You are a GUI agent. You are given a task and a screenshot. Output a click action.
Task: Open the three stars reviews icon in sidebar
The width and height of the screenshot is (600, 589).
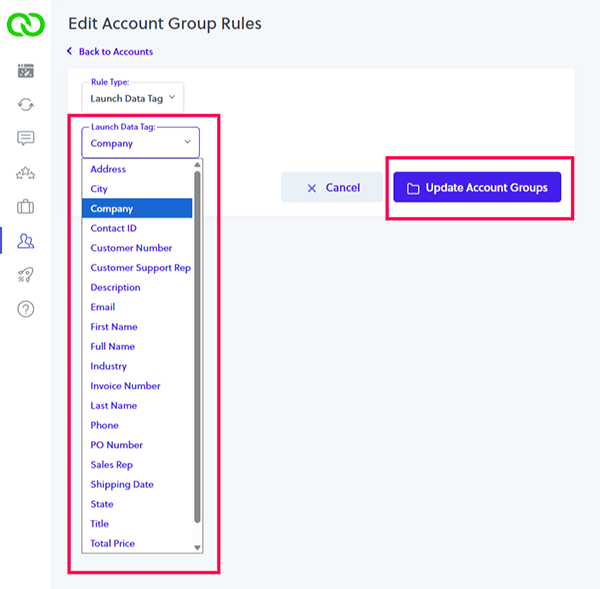(x=26, y=173)
